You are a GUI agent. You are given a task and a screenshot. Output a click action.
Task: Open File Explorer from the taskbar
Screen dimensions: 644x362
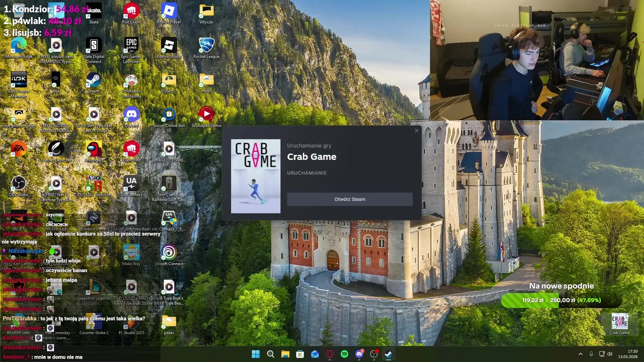pyautogui.click(x=285, y=354)
